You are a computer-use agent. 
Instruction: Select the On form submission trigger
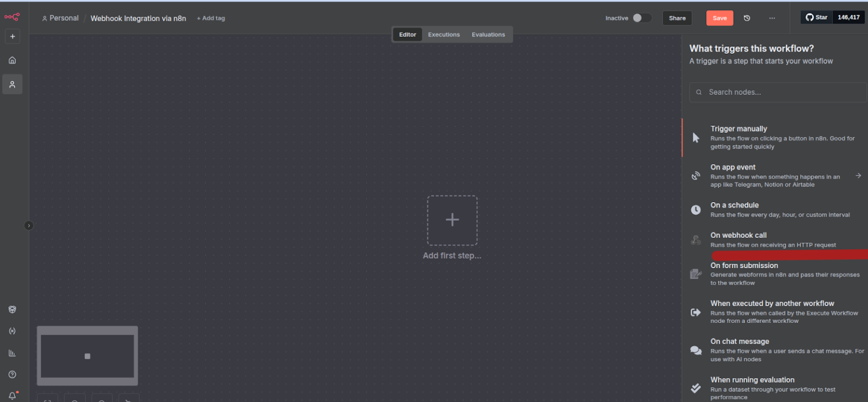(x=775, y=274)
